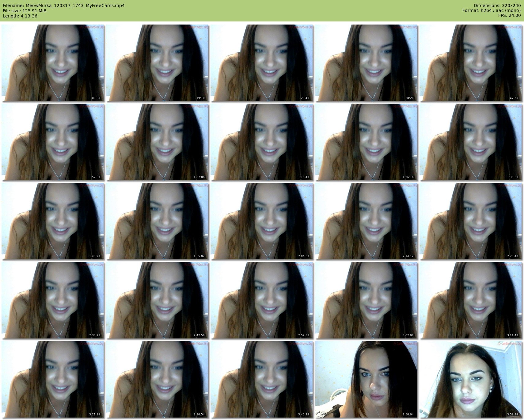Open the frame marked 1:16:41

pyautogui.click(x=262, y=142)
